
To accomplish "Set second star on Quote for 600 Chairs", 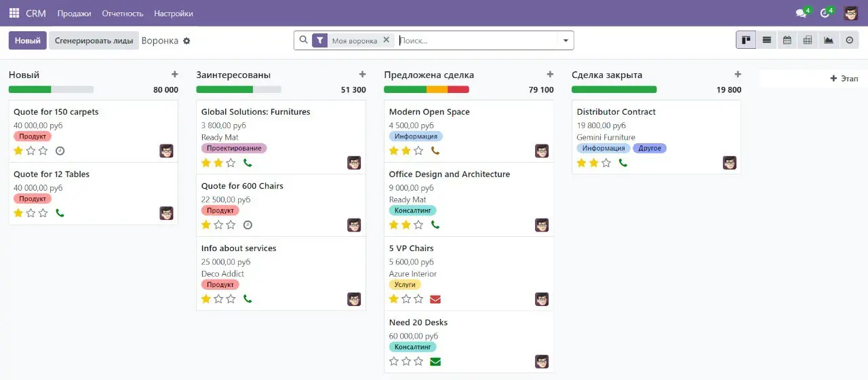I will [x=218, y=225].
